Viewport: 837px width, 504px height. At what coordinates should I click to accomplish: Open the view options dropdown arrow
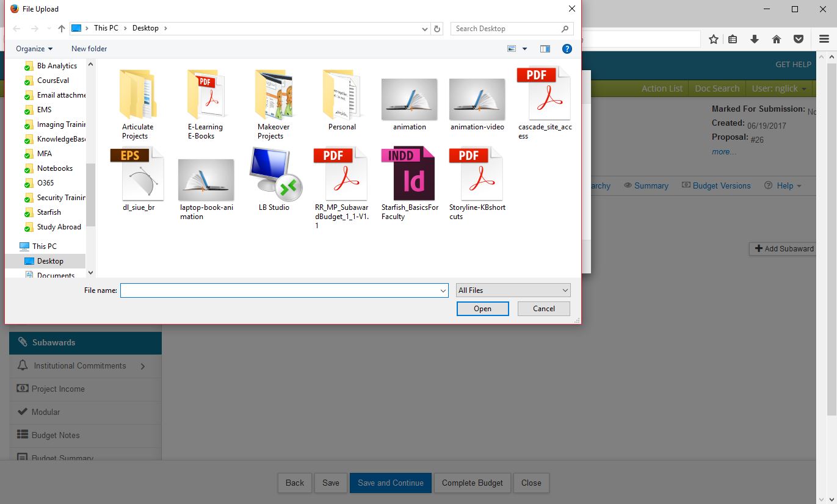tap(524, 49)
